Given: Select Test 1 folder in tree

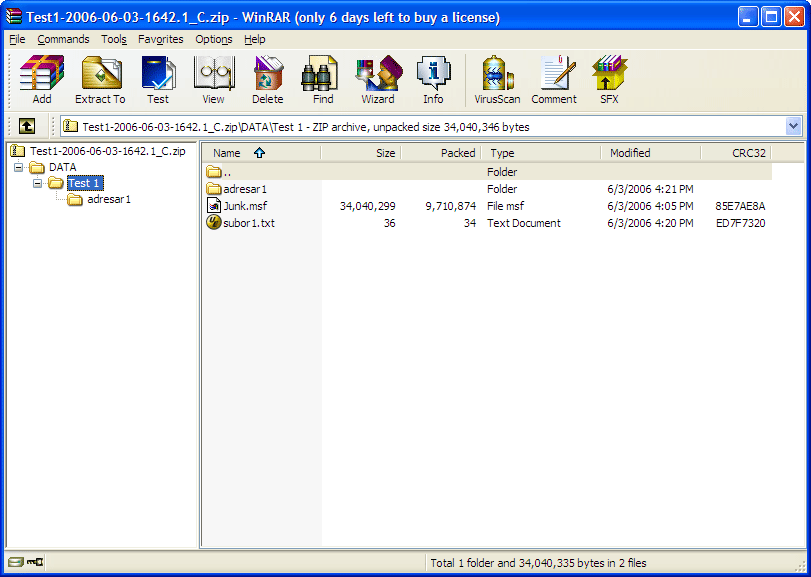Looking at the screenshot, I should [x=85, y=183].
